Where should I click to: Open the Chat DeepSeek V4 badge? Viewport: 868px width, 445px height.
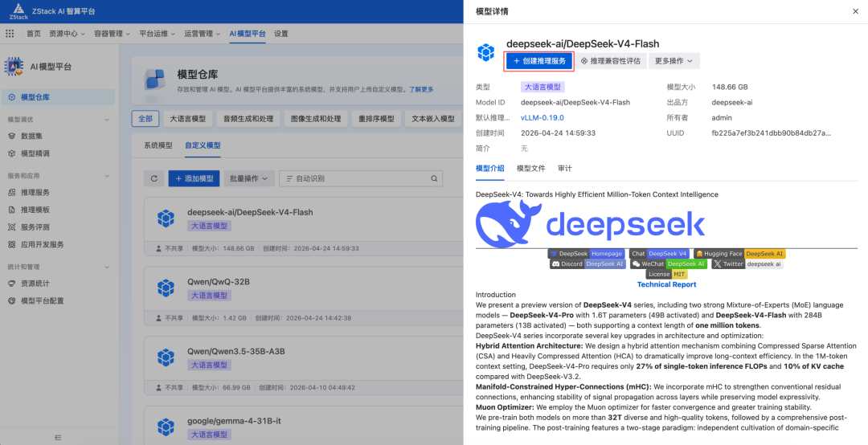[x=659, y=254]
